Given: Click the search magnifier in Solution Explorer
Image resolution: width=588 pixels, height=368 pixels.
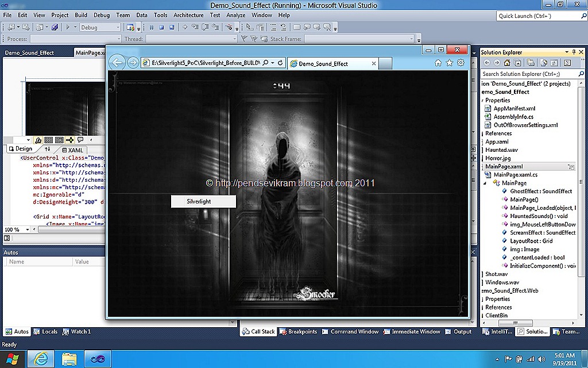Looking at the screenshot, I should (581, 74).
